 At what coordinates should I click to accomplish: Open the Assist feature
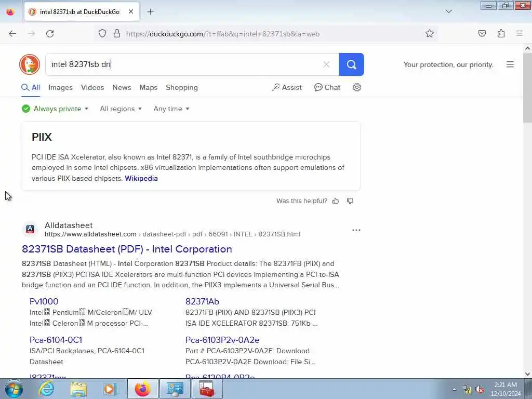[287, 87]
